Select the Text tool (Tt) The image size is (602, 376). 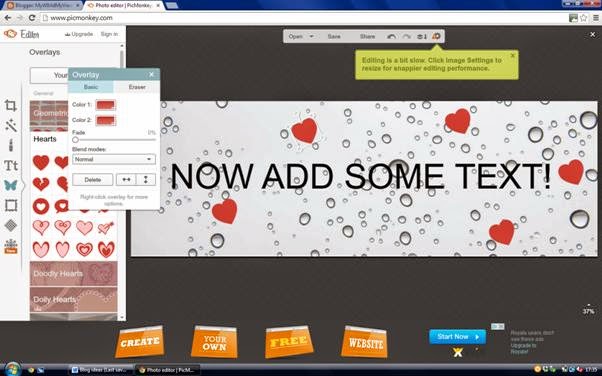10,165
